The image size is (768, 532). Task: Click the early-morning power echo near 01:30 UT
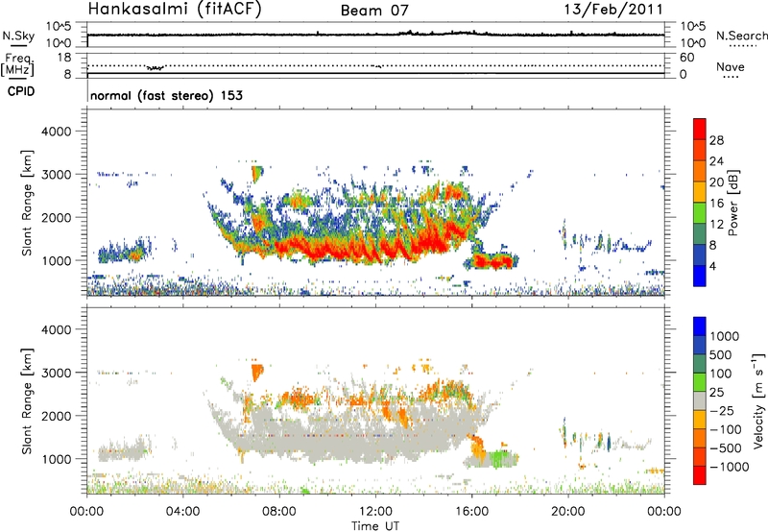123,254
